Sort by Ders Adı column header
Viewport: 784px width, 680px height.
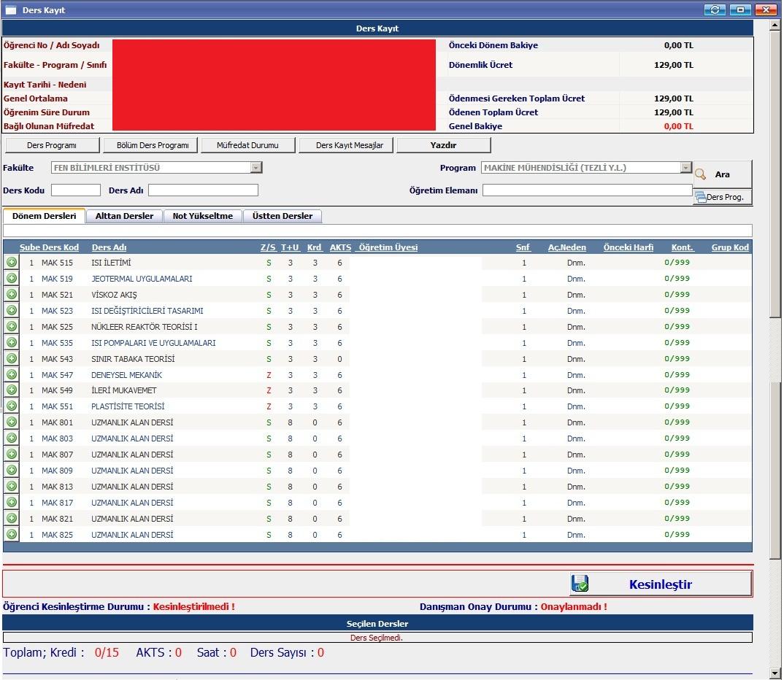click(x=109, y=247)
